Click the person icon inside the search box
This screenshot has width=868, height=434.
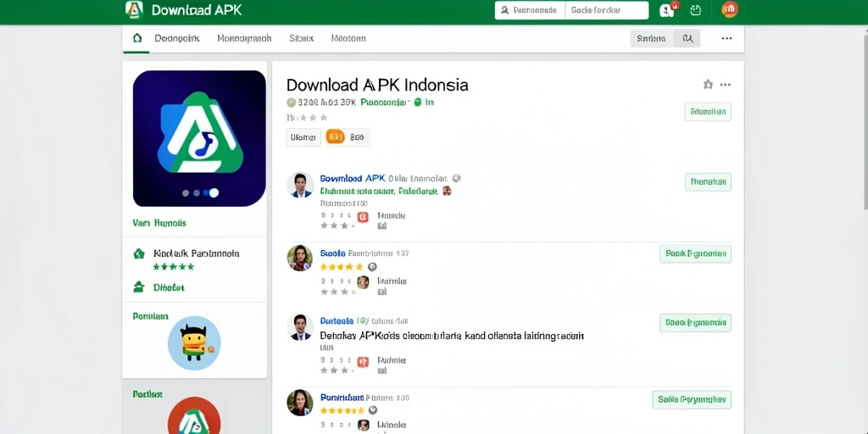pyautogui.click(x=504, y=10)
